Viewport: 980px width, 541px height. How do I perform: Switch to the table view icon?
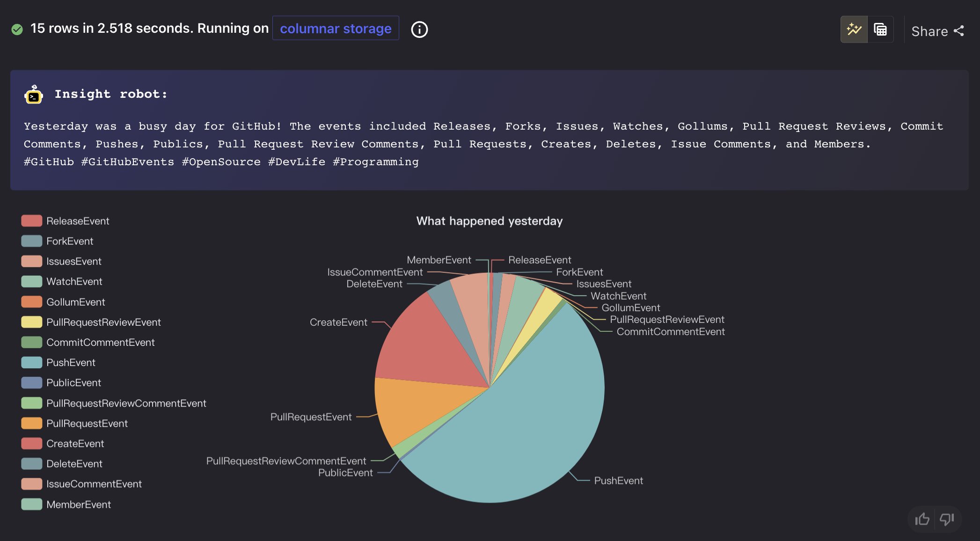click(880, 29)
